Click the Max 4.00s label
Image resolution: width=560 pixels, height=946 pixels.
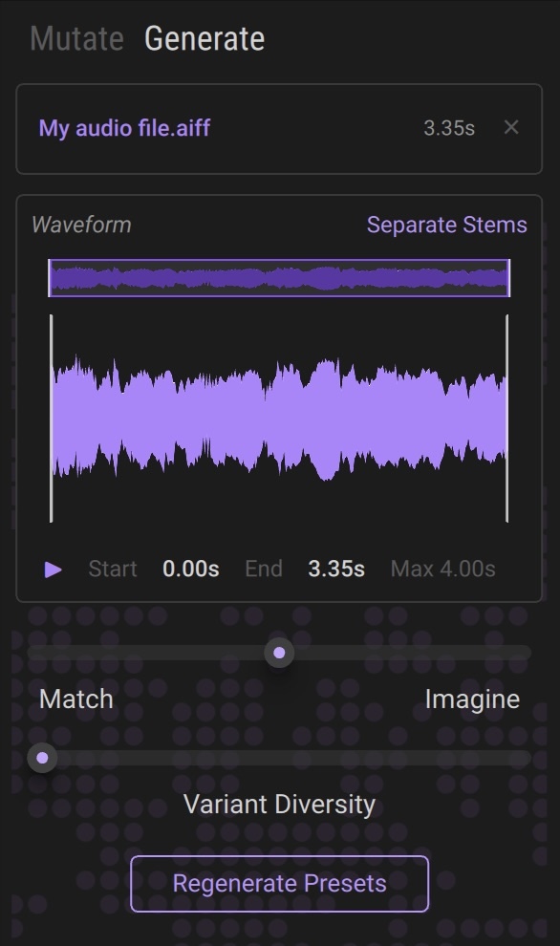tap(442, 569)
